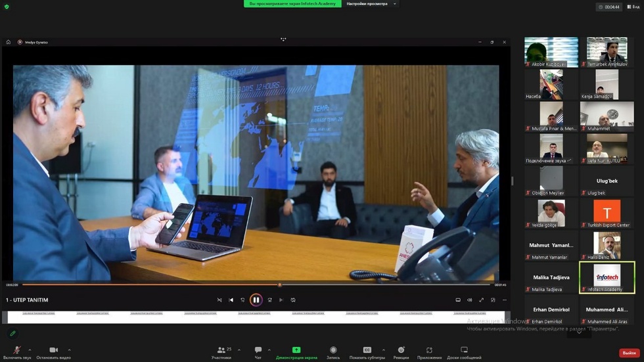
Task: Open media player more options menu
Action: (505, 300)
